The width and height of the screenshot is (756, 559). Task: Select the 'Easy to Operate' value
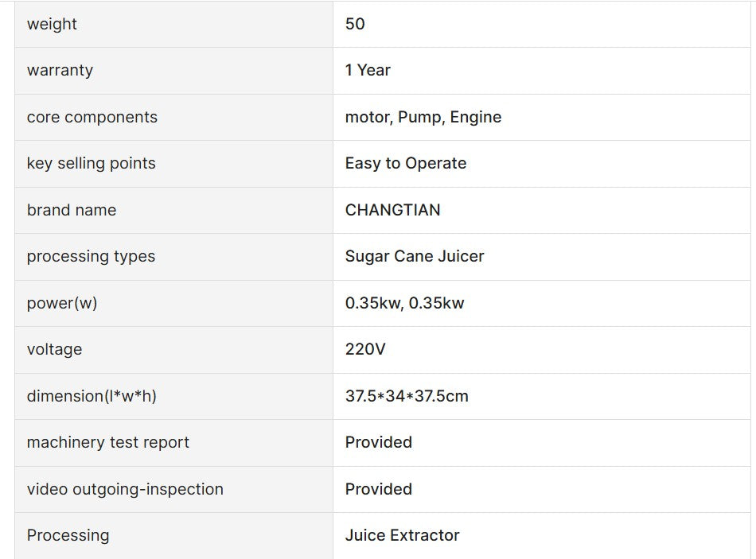[x=405, y=163]
